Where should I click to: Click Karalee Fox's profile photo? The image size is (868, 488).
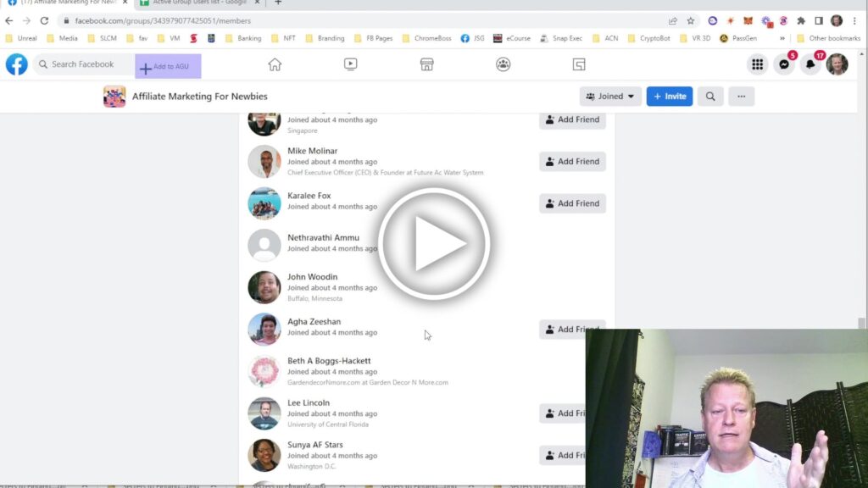point(264,203)
